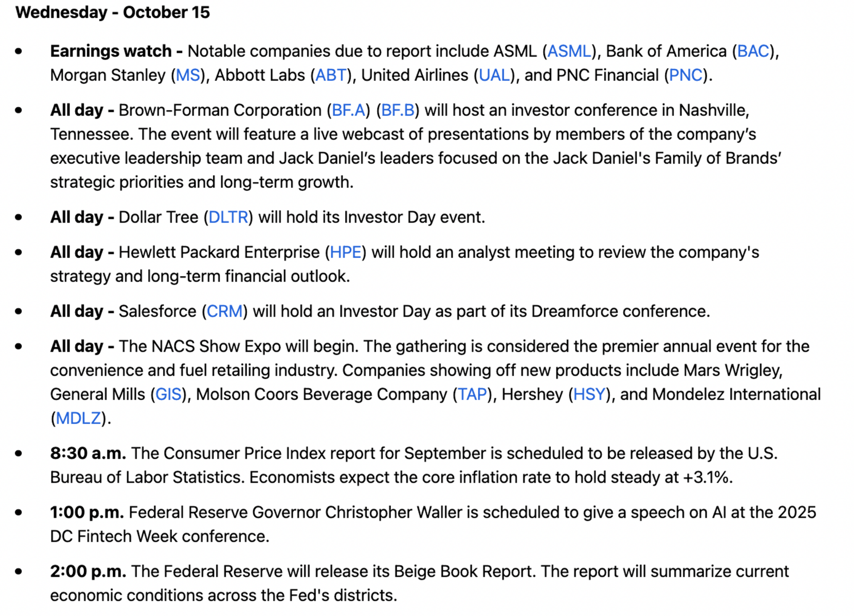Click the 1:00 p.m. bold time label
The height and width of the screenshot is (616, 855).
(x=87, y=512)
